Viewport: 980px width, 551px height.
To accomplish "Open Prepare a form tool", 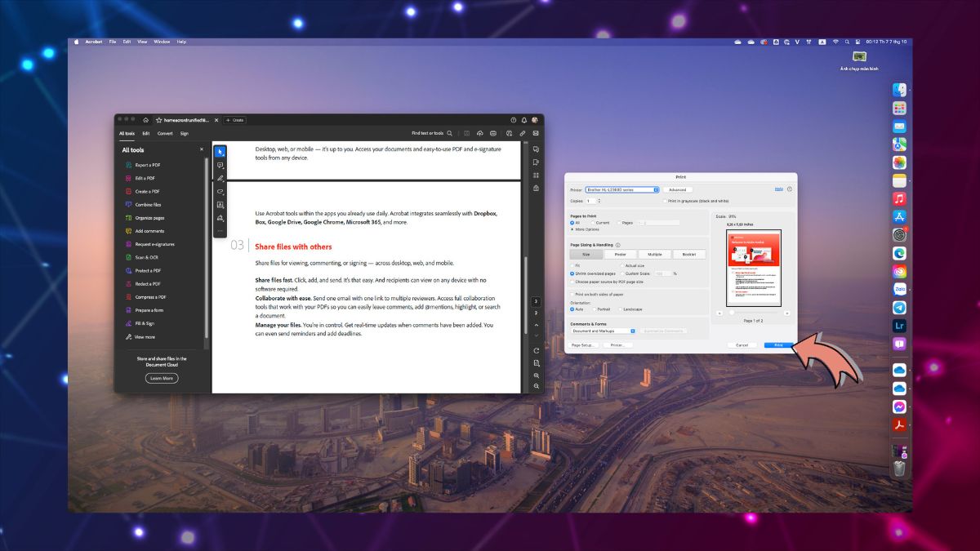I will pos(145,310).
